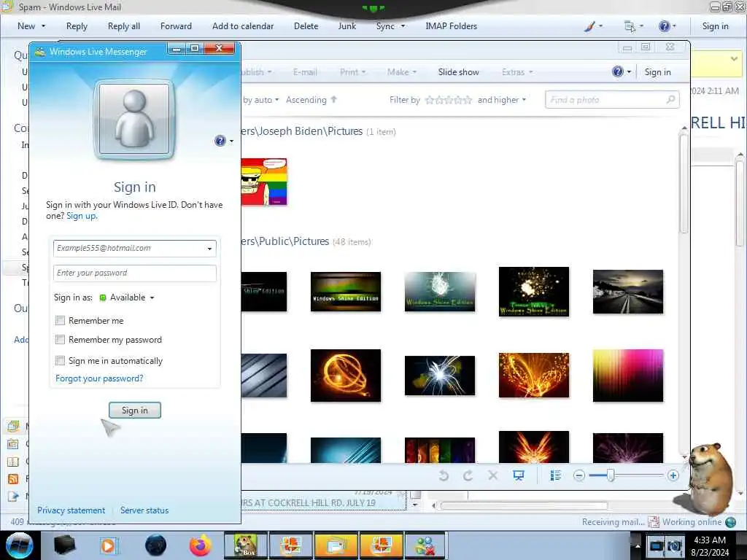747x560 pixels.
Task: Open the Extras dropdown
Action: pos(517,72)
